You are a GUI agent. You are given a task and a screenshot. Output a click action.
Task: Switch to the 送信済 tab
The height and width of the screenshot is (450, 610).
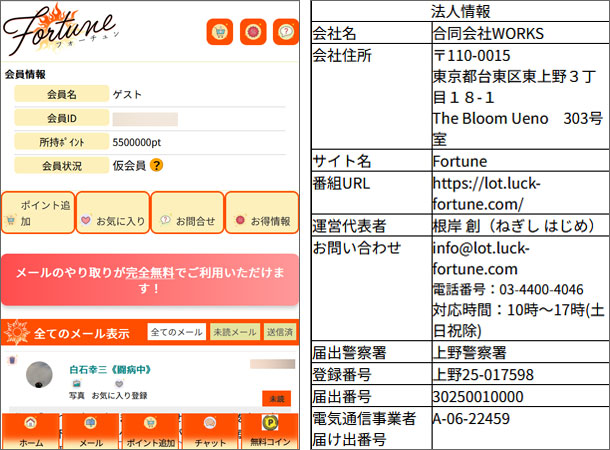280,332
